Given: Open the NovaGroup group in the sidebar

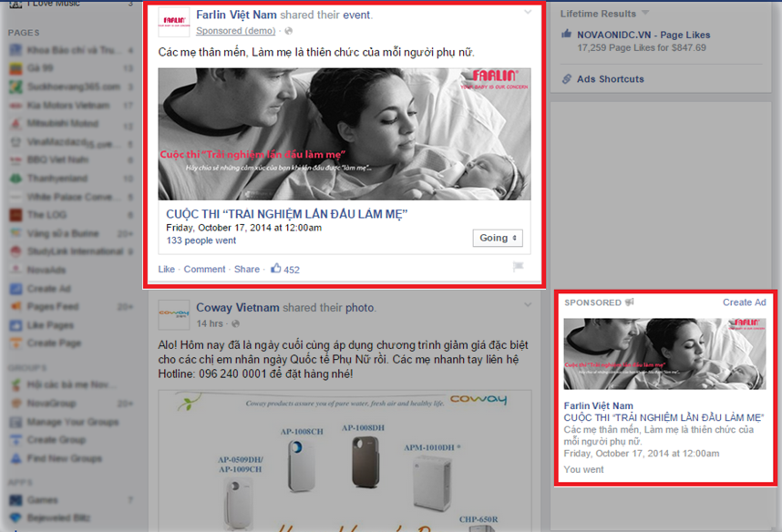Looking at the screenshot, I should pyautogui.click(x=51, y=404).
